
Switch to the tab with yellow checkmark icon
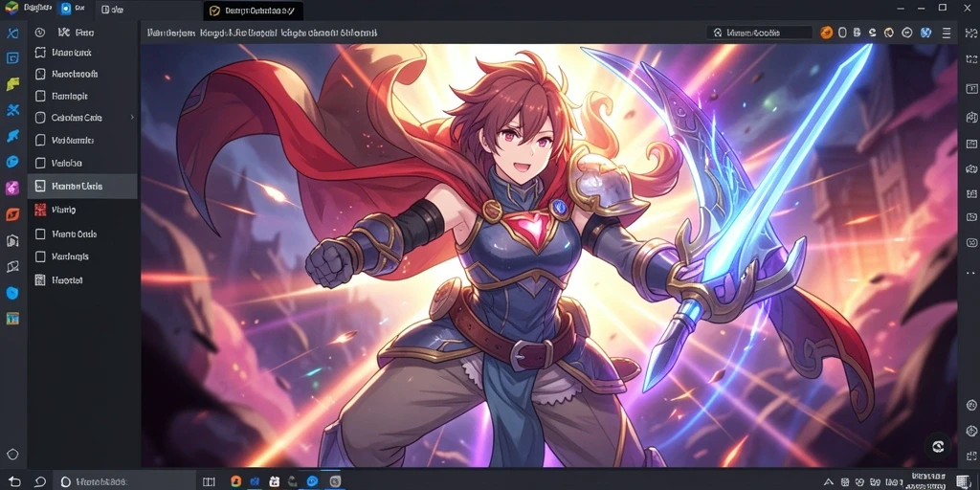(253, 11)
